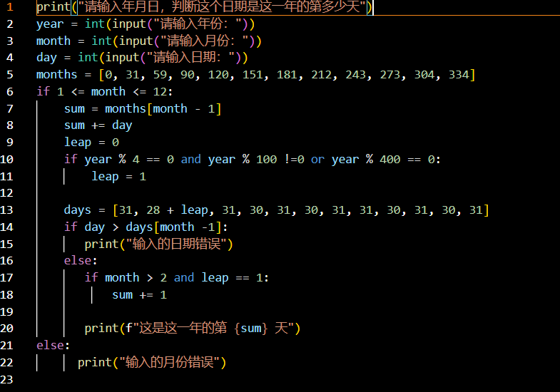Click the 'month' variable on line 3
Screen dimensions: 560x392
tap(54, 41)
